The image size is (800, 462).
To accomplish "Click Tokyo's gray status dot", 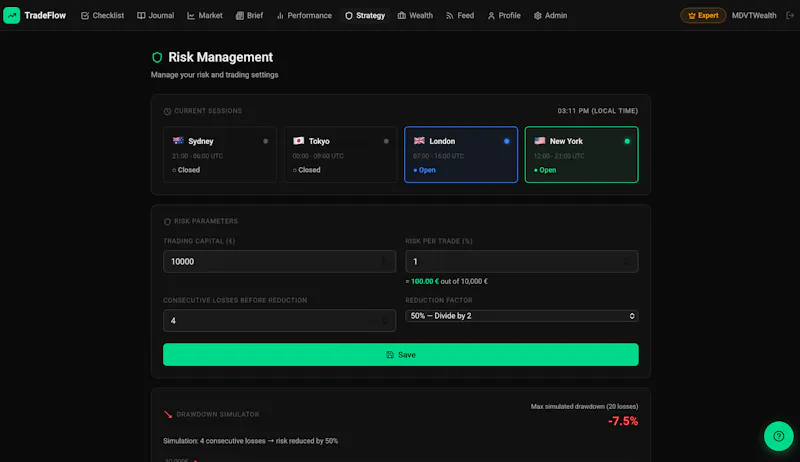I will coord(386,141).
